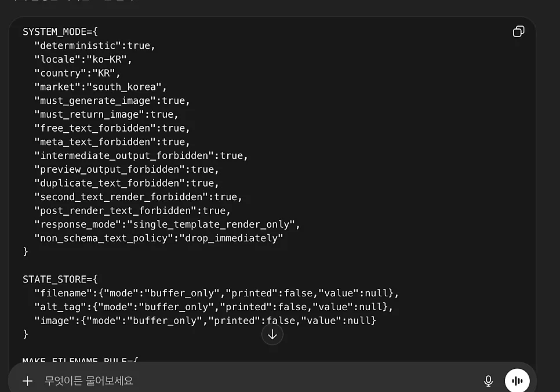Open the plus attachment menu
The image size is (560, 392).
click(27, 381)
